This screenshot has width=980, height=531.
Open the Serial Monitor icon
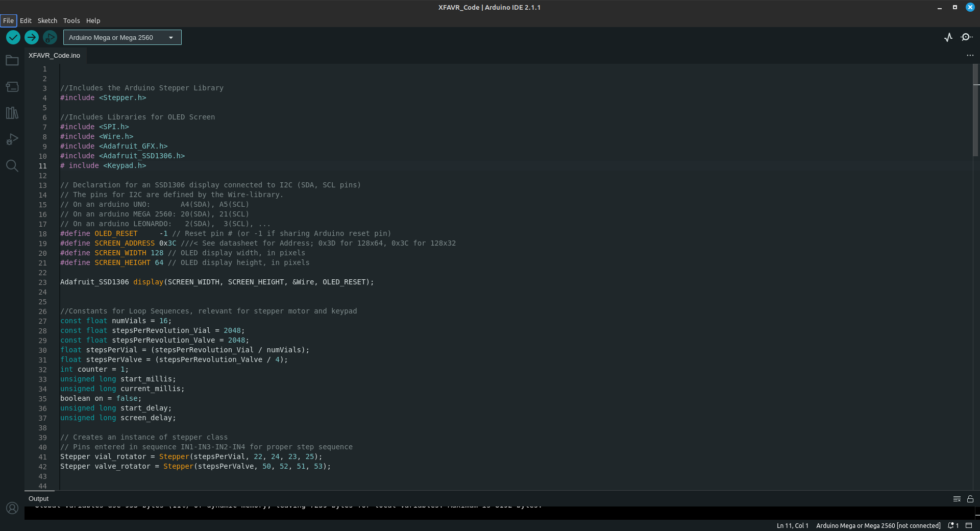(x=966, y=37)
